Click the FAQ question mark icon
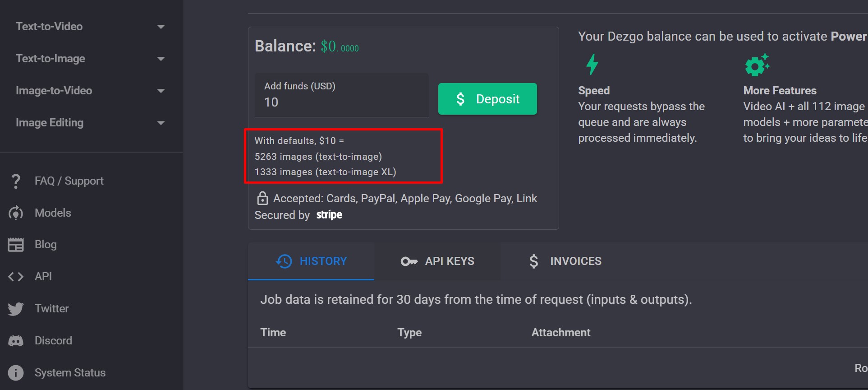This screenshot has height=390, width=868. click(x=16, y=181)
